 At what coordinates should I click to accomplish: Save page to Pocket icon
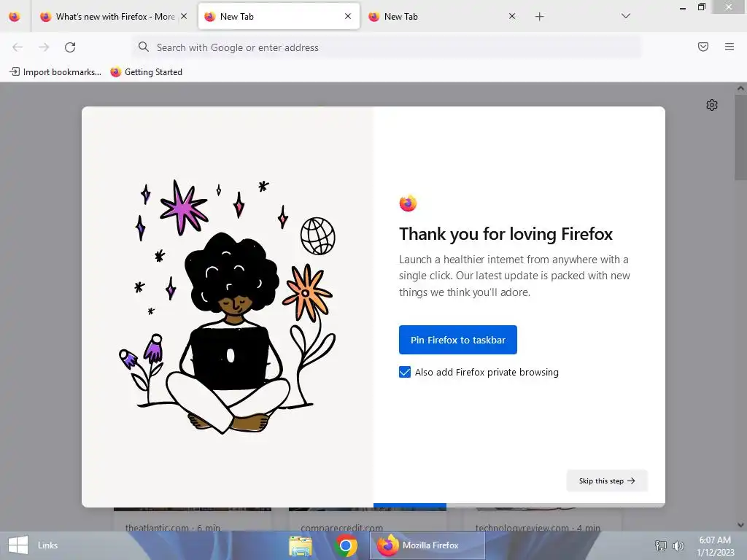tap(703, 47)
